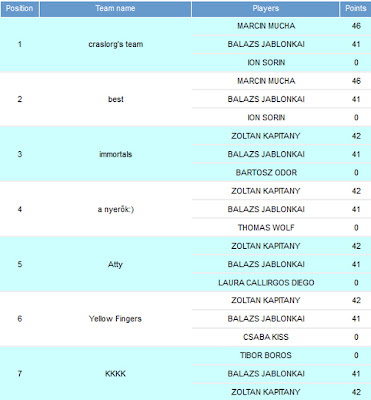Click the Team name column header

pos(115,9)
